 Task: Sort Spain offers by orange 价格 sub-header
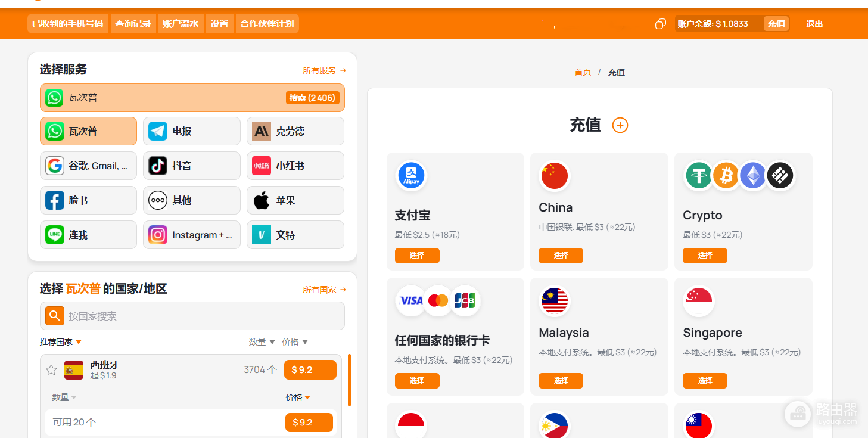(298, 397)
